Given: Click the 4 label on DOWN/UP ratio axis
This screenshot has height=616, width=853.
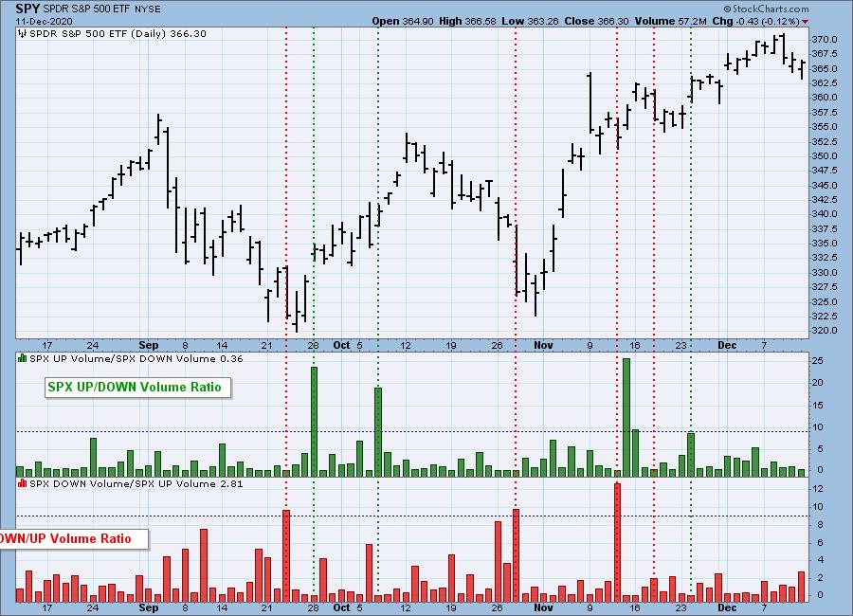Looking at the screenshot, I should coord(821,559).
